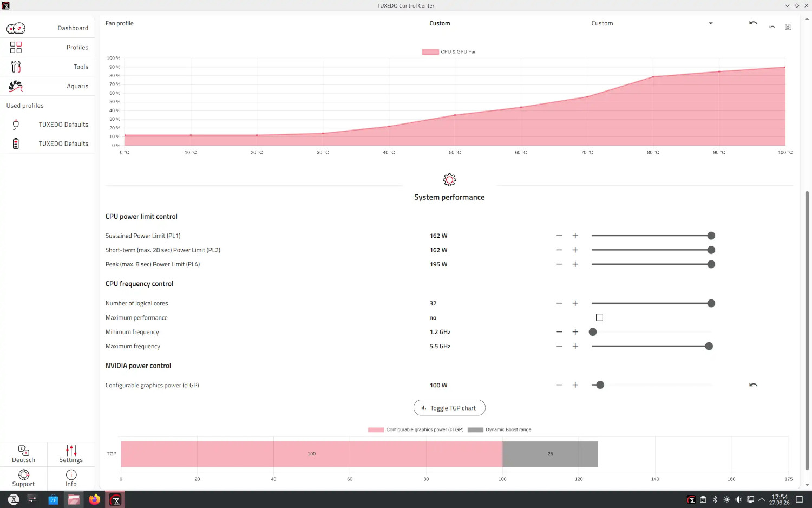Viewport: 812px width, 508px height.
Task: Open Settings in the bottom sidebar
Action: click(71, 454)
